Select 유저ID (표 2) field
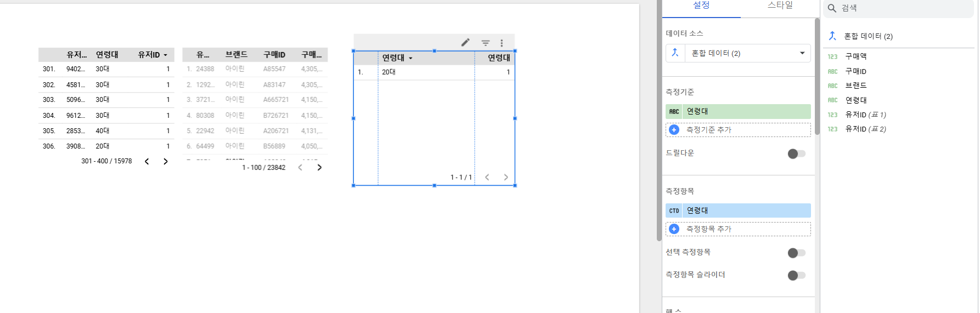The height and width of the screenshot is (313, 980). (865, 129)
